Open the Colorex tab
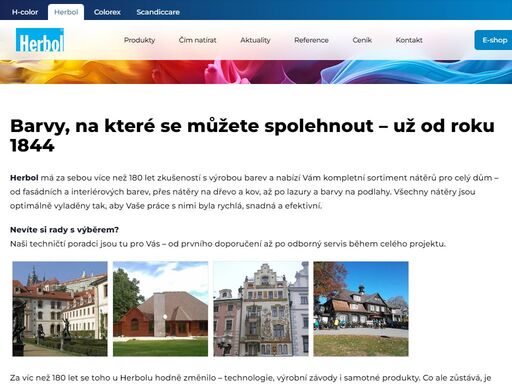The image size is (512, 384). coord(107,12)
